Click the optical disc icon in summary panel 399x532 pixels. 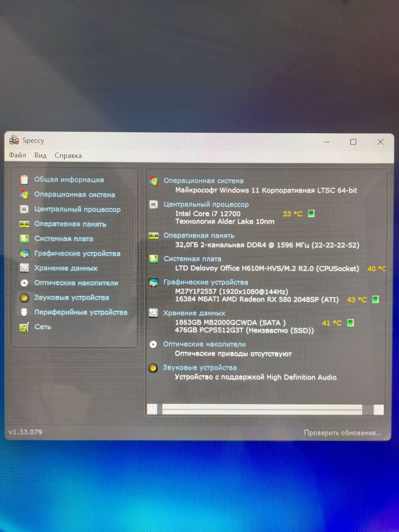tap(153, 344)
